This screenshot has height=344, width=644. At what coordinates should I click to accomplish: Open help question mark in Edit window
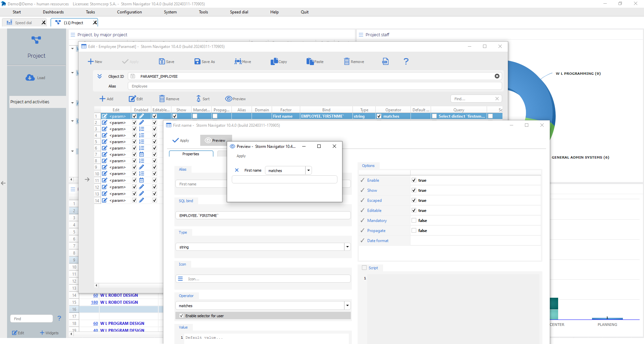pyautogui.click(x=406, y=61)
